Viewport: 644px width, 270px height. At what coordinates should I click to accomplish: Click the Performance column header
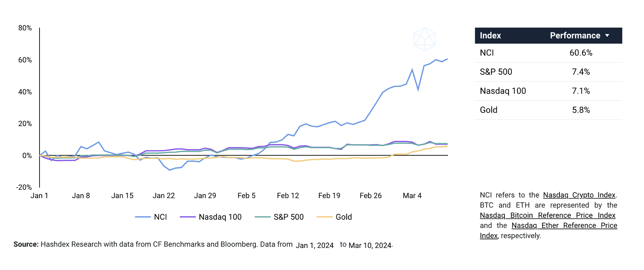pyautogui.click(x=575, y=36)
